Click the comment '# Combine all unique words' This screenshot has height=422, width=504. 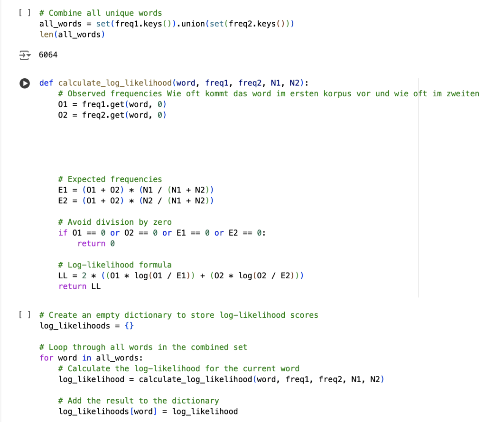point(101,13)
